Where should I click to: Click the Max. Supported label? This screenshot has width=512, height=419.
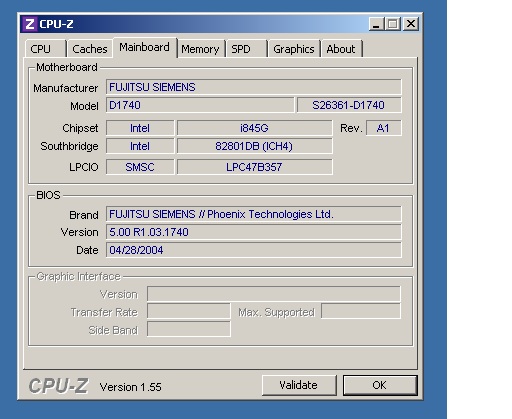pyautogui.click(x=276, y=312)
